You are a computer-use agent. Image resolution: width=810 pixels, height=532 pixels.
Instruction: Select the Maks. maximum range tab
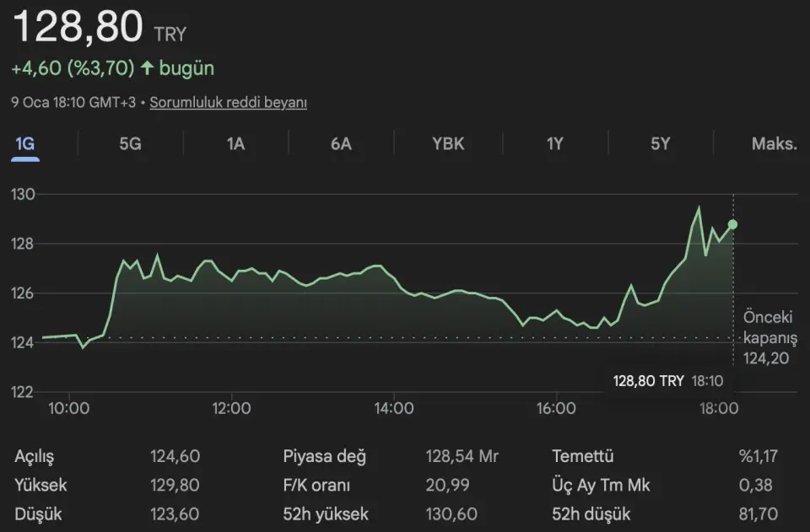coord(774,143)
